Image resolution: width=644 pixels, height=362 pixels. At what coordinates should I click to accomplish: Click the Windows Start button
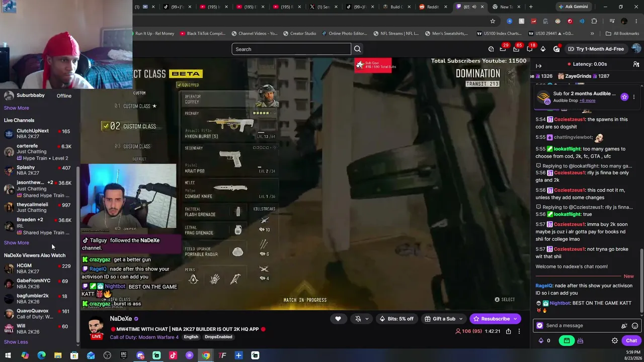[8, 355]
